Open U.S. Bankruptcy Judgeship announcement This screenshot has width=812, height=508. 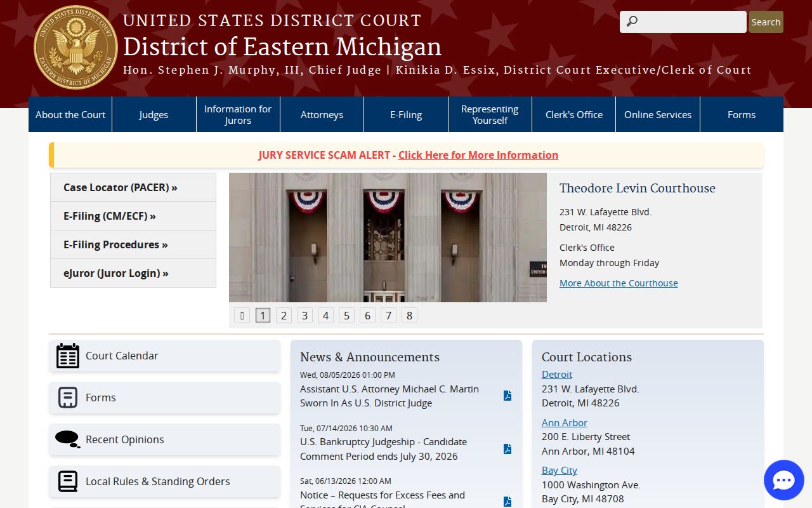pyautogui.click(x=383, y=449)
